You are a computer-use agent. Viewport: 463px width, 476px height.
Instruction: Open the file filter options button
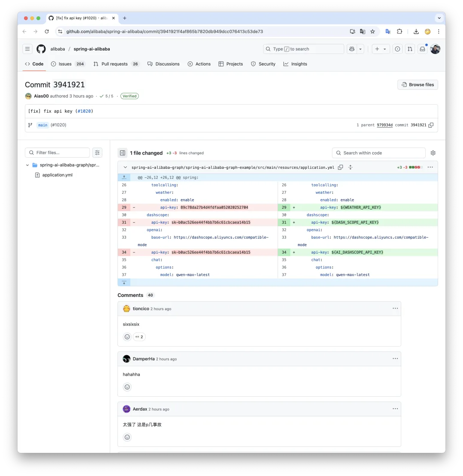[97, 153]
